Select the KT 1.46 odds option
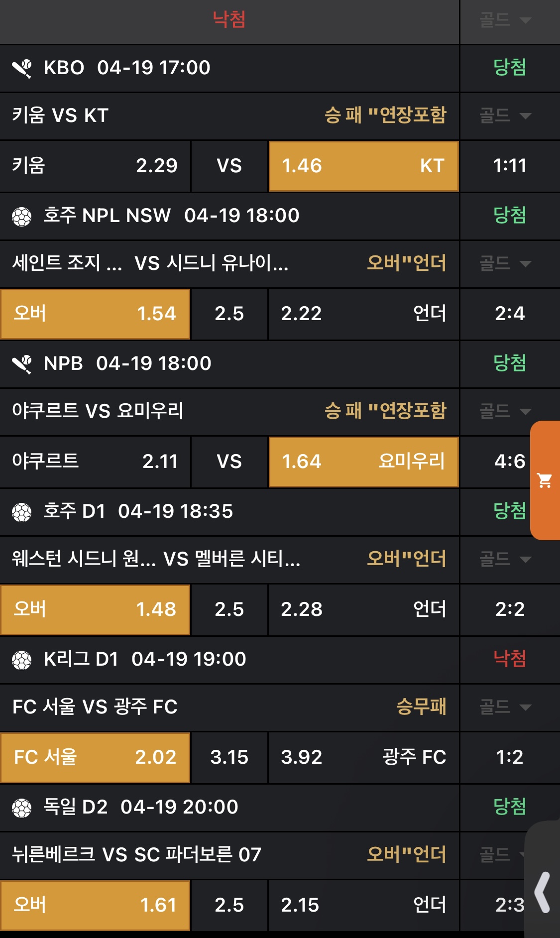This screenshot has width=560, height=938. click(x=363, y=166)
